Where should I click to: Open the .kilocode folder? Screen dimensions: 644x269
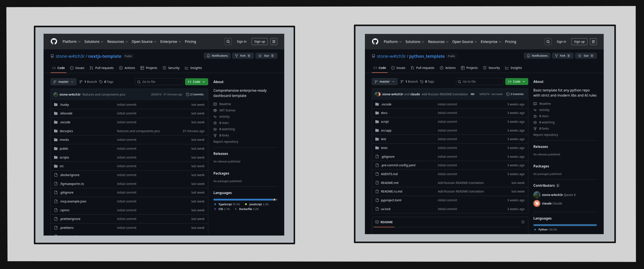click(66, 113)
